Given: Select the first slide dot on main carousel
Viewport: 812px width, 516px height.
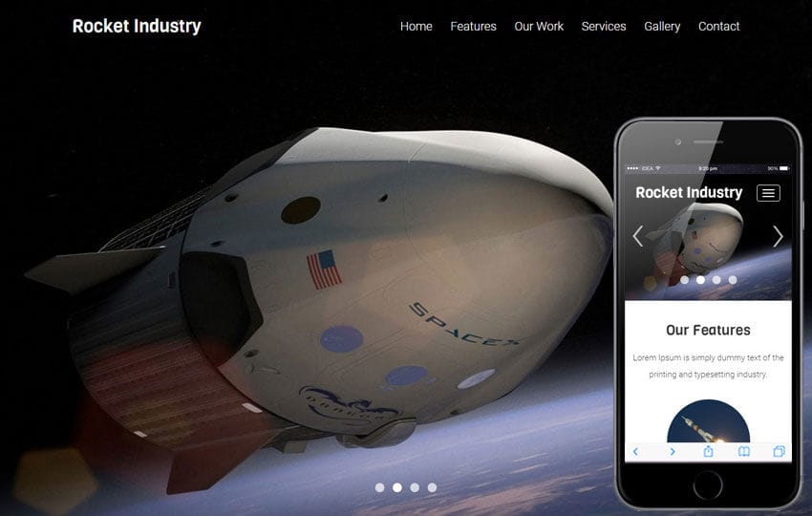Looking at the screenshot, I should point(379,487).
